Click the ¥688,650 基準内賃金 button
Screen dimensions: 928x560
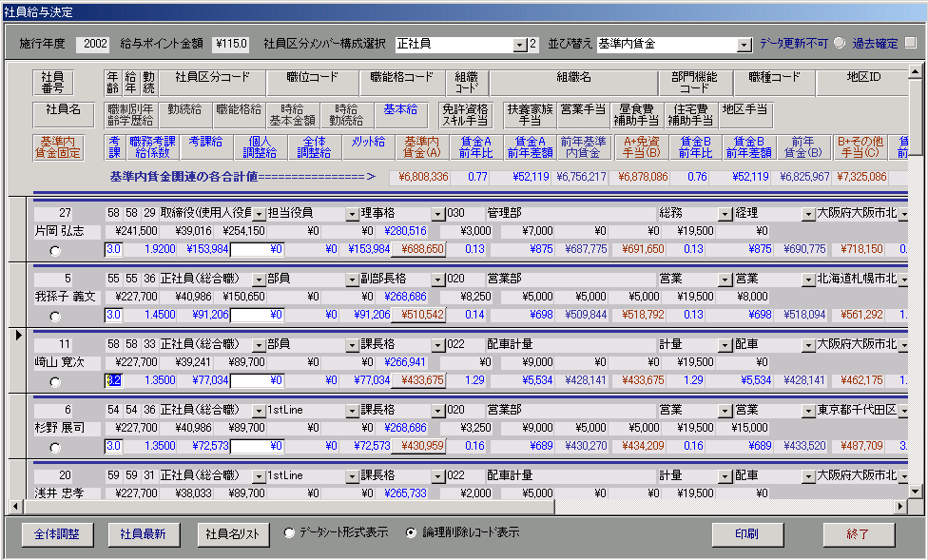418,249
